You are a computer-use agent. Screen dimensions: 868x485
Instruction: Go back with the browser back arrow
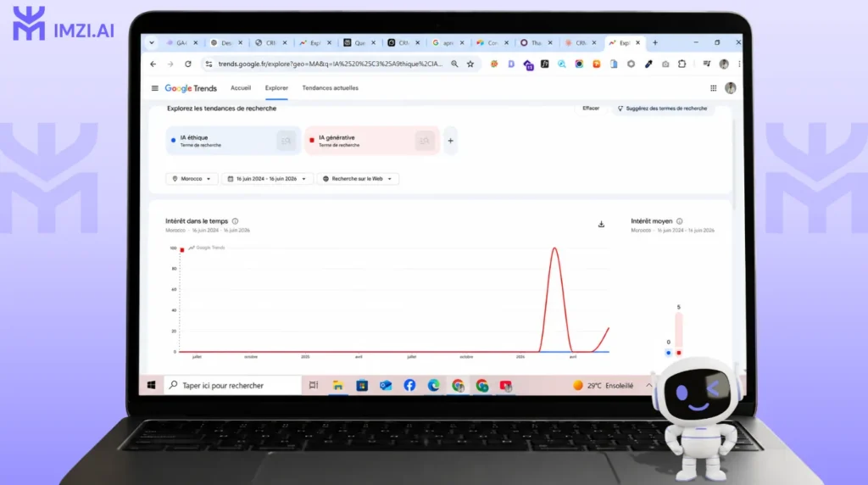(x=153, y=64)
